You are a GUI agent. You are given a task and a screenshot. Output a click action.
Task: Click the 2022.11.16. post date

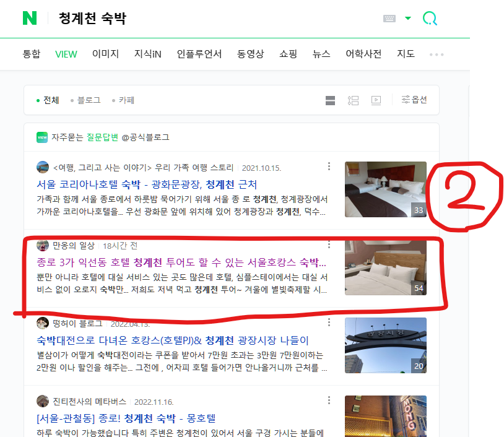pyautogui.click(x=154, y=402)
